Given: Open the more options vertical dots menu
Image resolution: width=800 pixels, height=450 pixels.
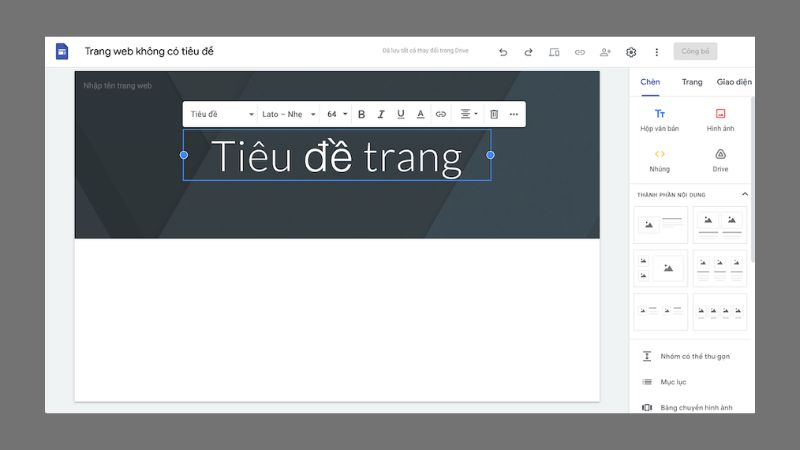Looking at the screenshot, I should [657, 52].
